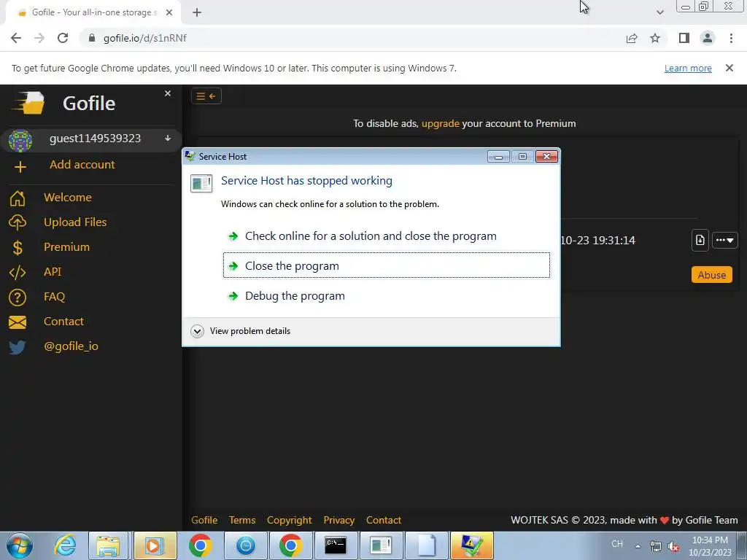The width and height of the screenshot is (747, 560).
Task: Show hidden system tray icons arrow
Action: [638, 545]
